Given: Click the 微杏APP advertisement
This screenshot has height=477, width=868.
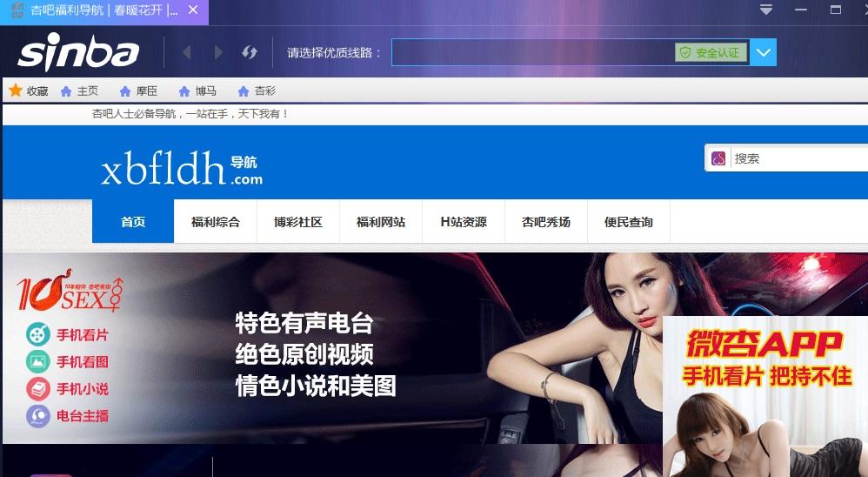Looking at the screenshot, I should (765, 396).
